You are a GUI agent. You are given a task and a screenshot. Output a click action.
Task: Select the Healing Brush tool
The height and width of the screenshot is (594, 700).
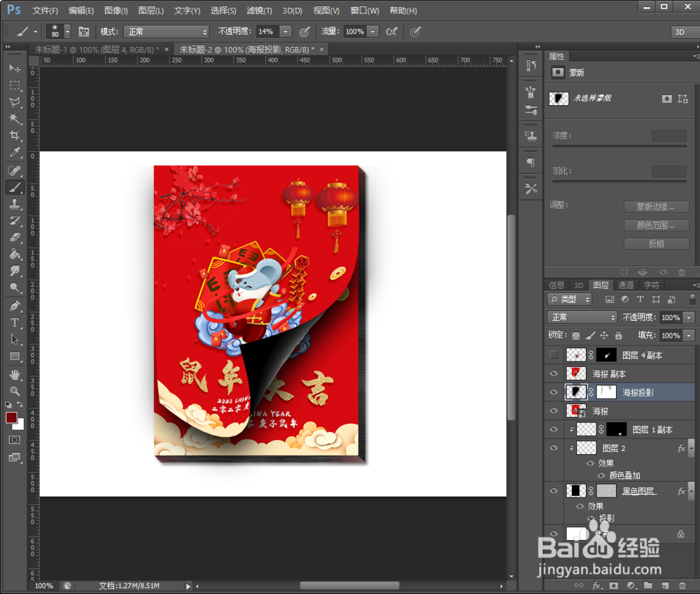[15, 171]
